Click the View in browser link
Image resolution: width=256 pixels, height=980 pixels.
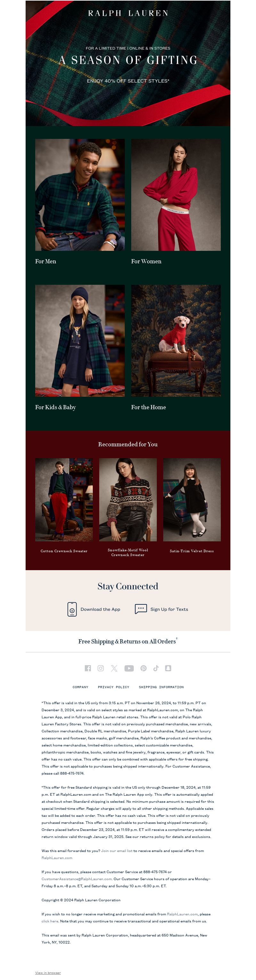pyautogui.click(x=48, y=973)
